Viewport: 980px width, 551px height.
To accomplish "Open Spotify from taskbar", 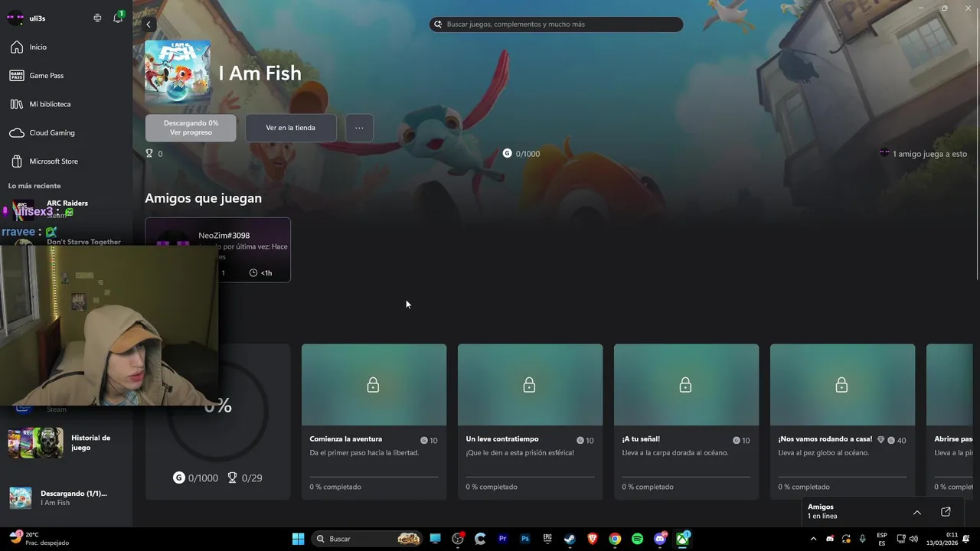I will (x=637, y=539).
